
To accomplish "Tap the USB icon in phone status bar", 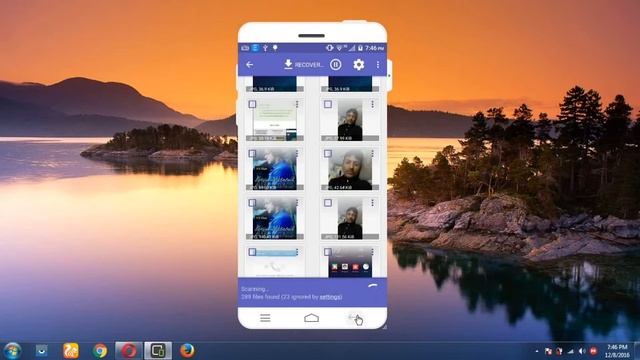I will (x=265, y=48).
